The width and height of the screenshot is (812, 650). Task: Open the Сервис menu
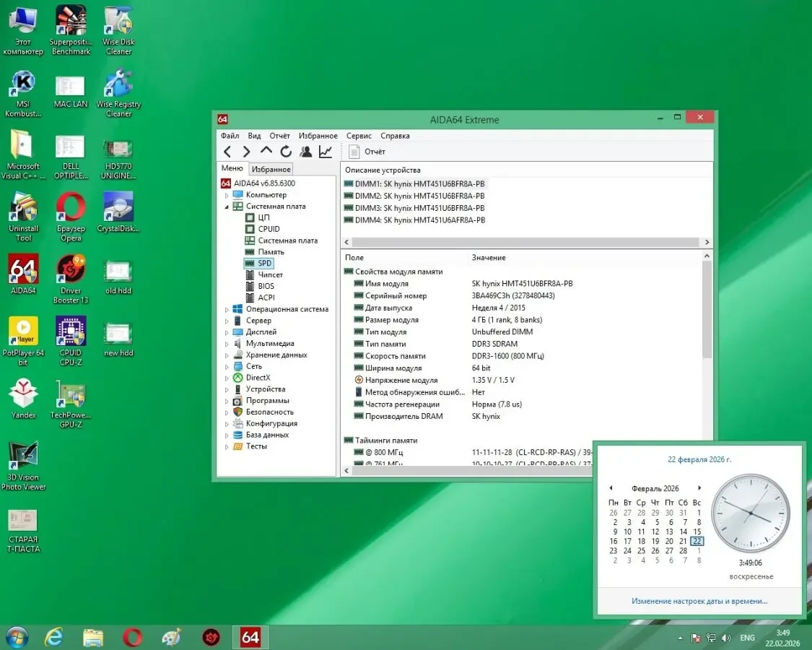(359, 136)
